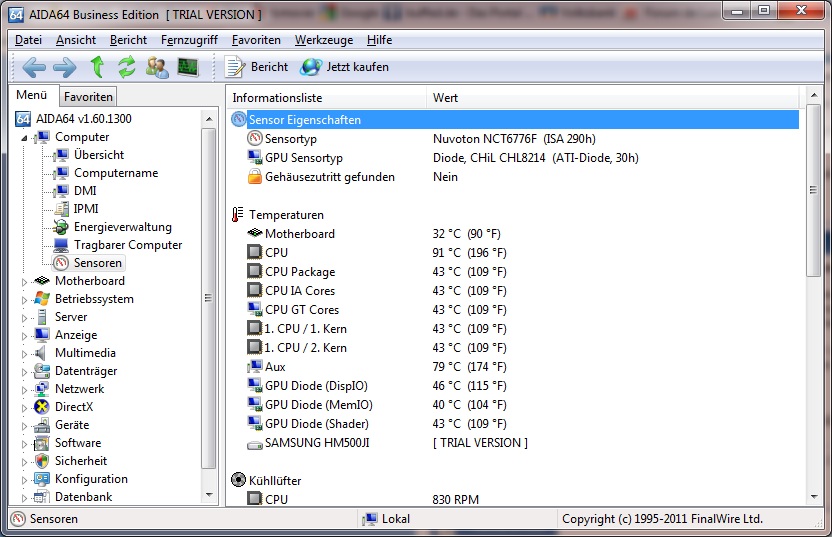Viewport: 832px width, 537px height.
Task: Click the Jetzt kaufen button
Action: pos(344,67)
